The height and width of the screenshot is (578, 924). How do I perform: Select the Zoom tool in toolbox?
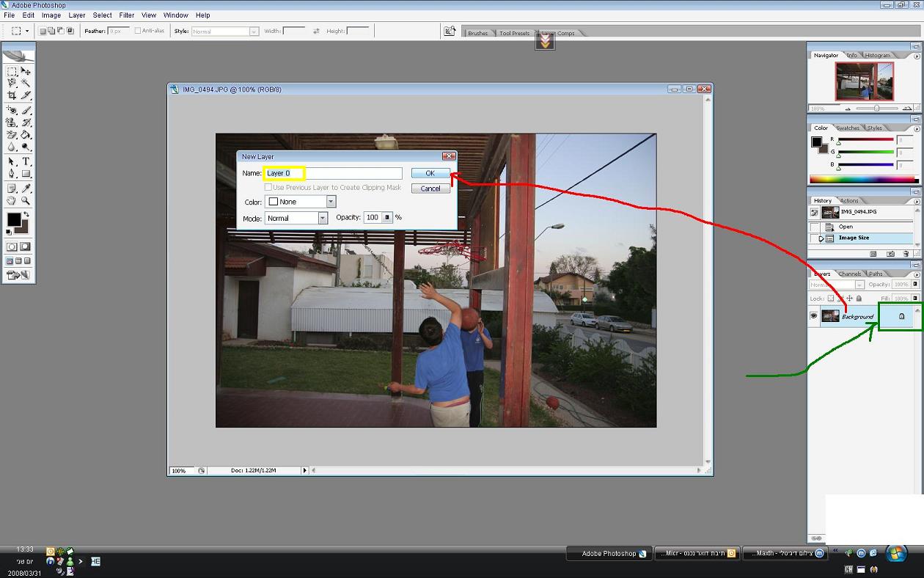pyautogui.click(x=26, y=200)
